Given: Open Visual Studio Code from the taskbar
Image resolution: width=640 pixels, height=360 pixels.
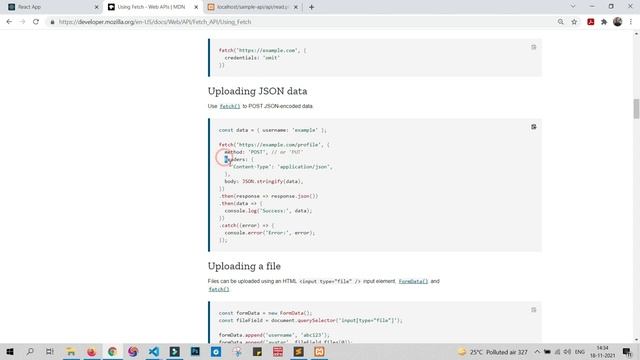Looking at the screenshot, I should pyautogui.click(x=154, y=351).
